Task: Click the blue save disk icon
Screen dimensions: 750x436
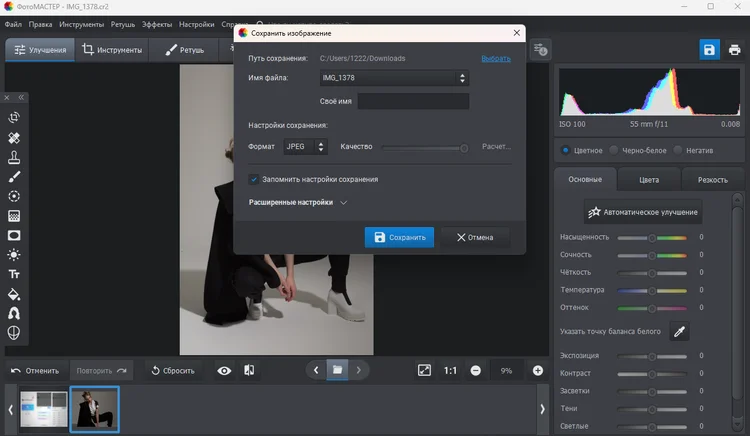Action: (708, 49)
